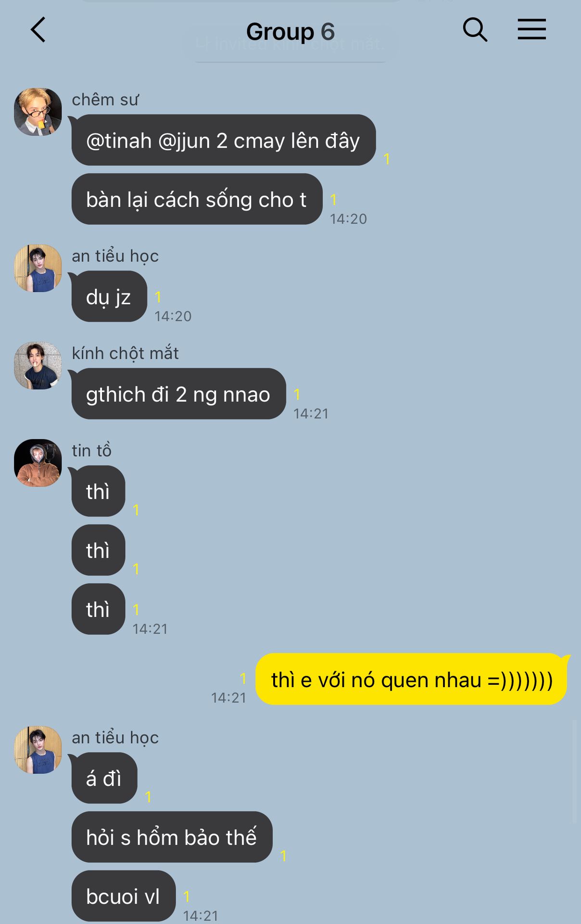Select the 'bàn lại cách sống cho t' bubble
The width and height of the screenshot is (581, 924).
pos(197,199)
